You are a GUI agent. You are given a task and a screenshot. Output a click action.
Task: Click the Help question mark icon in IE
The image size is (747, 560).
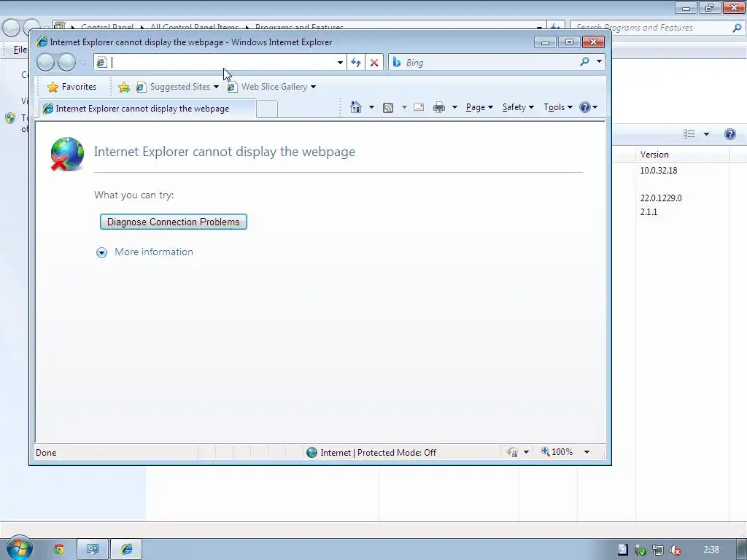click(585, 107)
